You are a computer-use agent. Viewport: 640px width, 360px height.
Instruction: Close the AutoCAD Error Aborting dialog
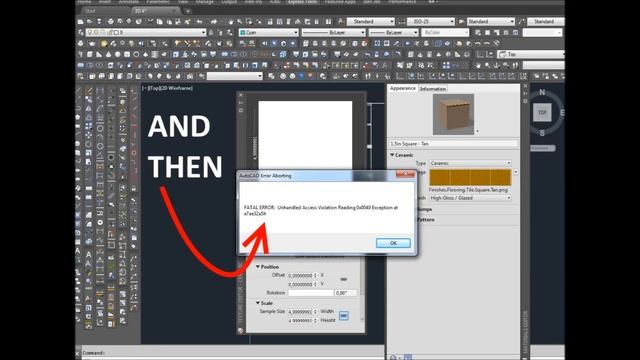[x=405, y=175]
